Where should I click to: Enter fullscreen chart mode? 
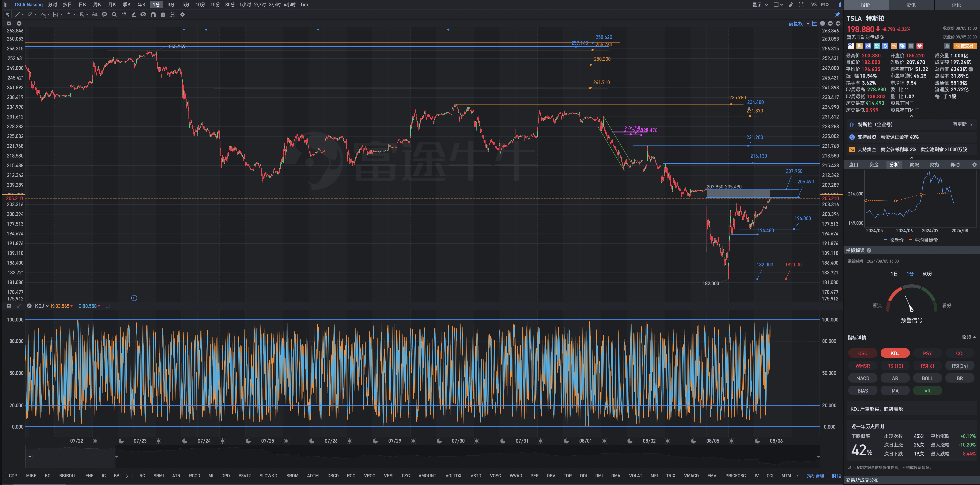(801, 4)
